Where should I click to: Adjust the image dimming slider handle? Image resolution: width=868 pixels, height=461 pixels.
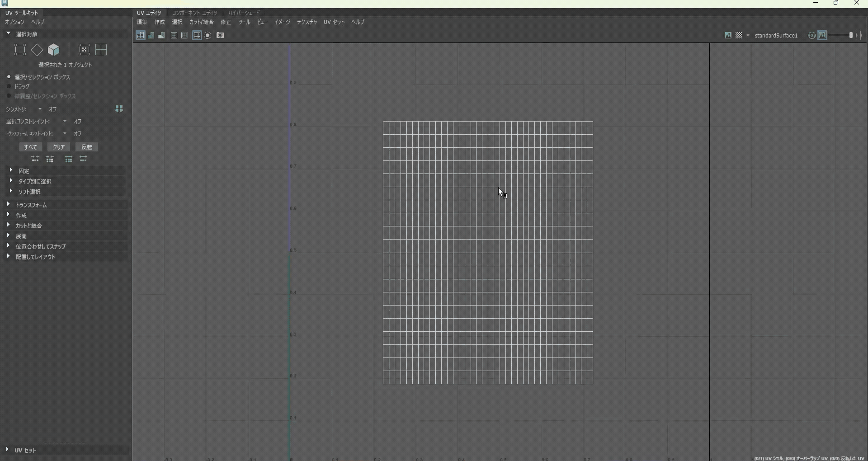tap(851, 35)
